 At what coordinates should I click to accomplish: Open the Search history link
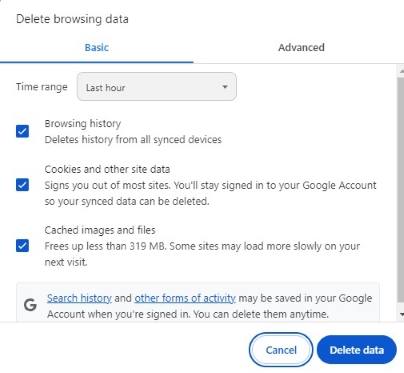(79, 298)
